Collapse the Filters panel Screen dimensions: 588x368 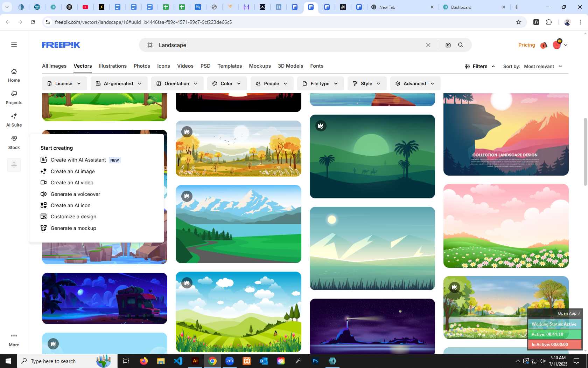pos(480,66)
